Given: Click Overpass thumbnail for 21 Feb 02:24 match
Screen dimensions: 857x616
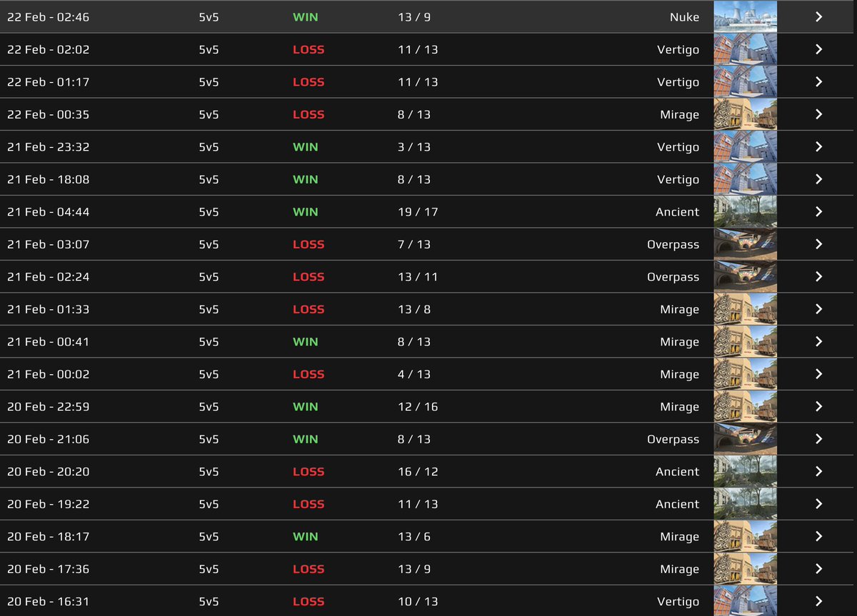Looking at the screenshot, I should click(x=745, y=276).
